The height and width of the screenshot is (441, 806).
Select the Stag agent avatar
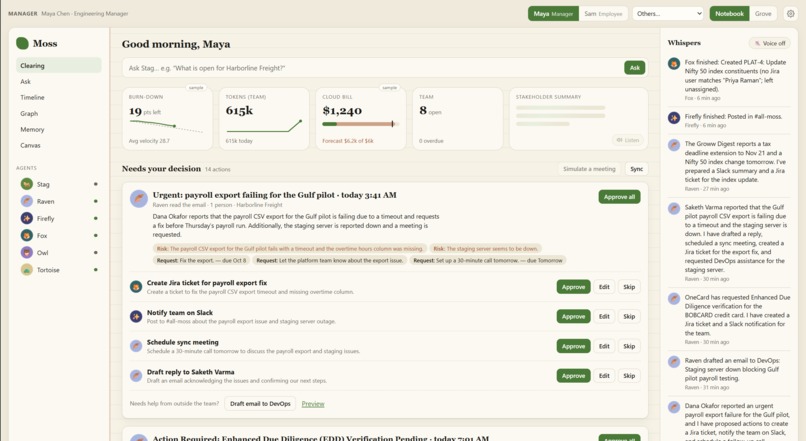pos(27,184)
